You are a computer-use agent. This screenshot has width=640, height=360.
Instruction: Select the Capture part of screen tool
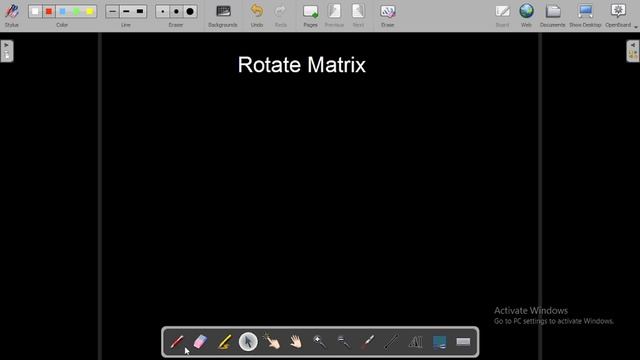tap(439, 342)
